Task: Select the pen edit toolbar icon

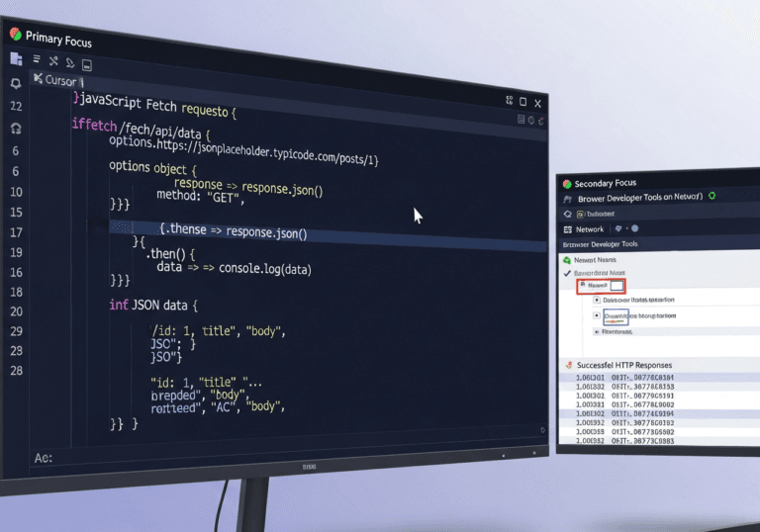Action: 70,62
